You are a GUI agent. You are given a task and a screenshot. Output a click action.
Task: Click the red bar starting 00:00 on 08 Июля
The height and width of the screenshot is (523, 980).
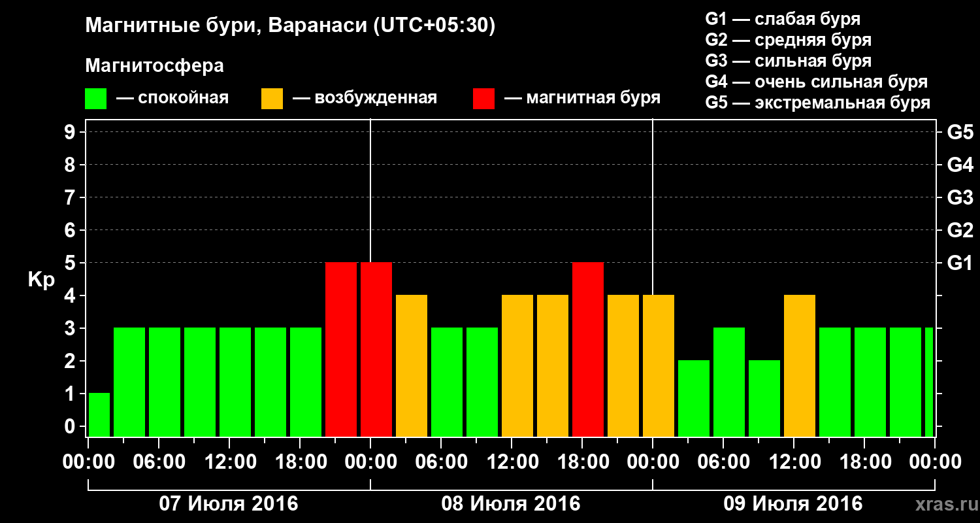[x=376, y=349]
